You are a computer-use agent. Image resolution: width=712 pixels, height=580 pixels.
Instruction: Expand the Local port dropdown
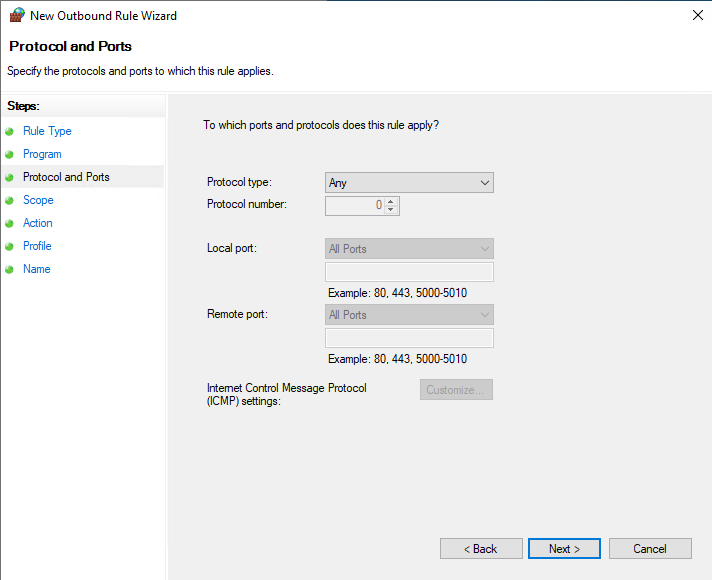(409, 249)
